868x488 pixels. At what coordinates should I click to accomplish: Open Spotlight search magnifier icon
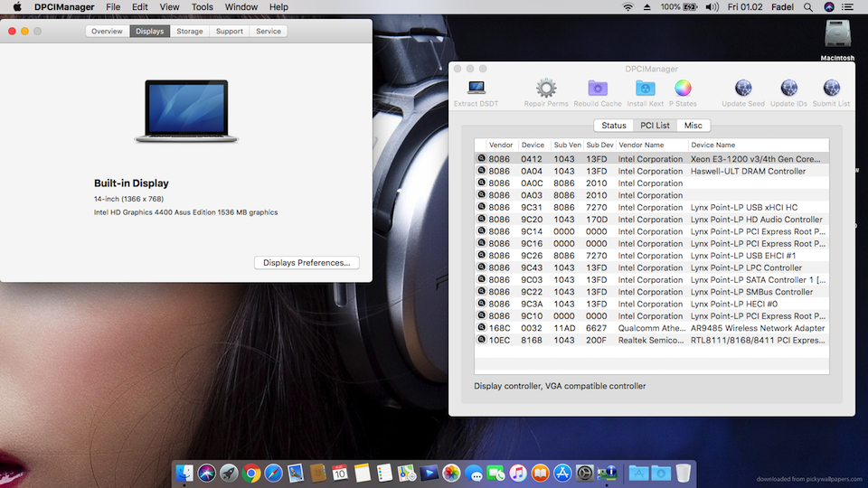(x=808, y=7)
